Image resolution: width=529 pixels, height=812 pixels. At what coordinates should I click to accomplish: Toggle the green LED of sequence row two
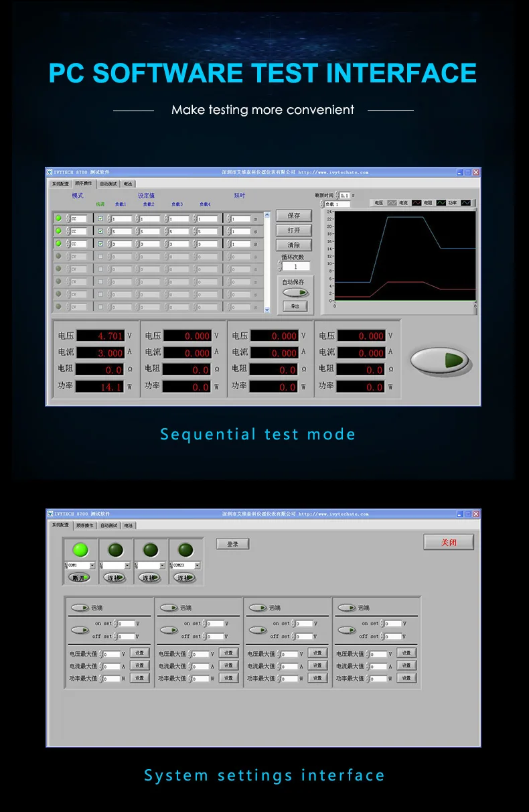[58, 231]
